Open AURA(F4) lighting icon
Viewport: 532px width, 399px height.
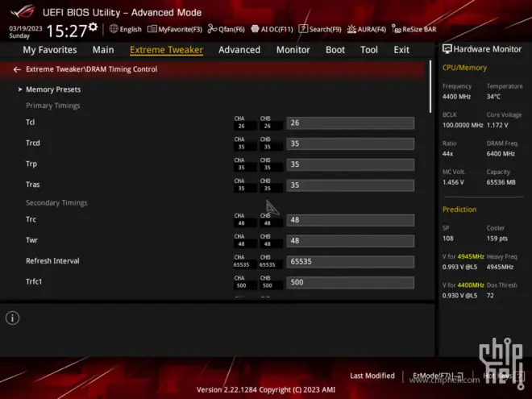351,29
